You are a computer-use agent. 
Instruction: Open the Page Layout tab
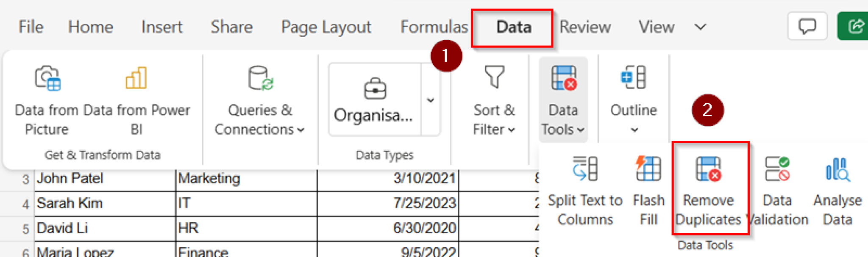pyautogui.click(x=326, y=27)
